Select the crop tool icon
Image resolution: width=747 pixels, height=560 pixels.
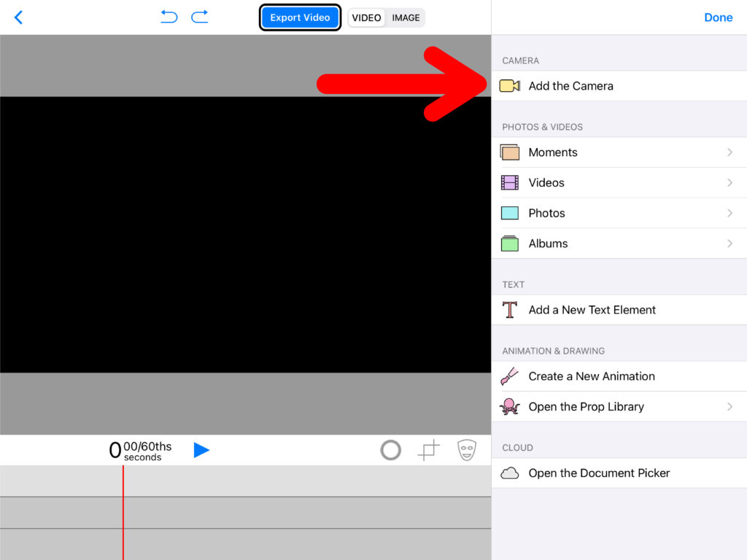coord(429,451)
